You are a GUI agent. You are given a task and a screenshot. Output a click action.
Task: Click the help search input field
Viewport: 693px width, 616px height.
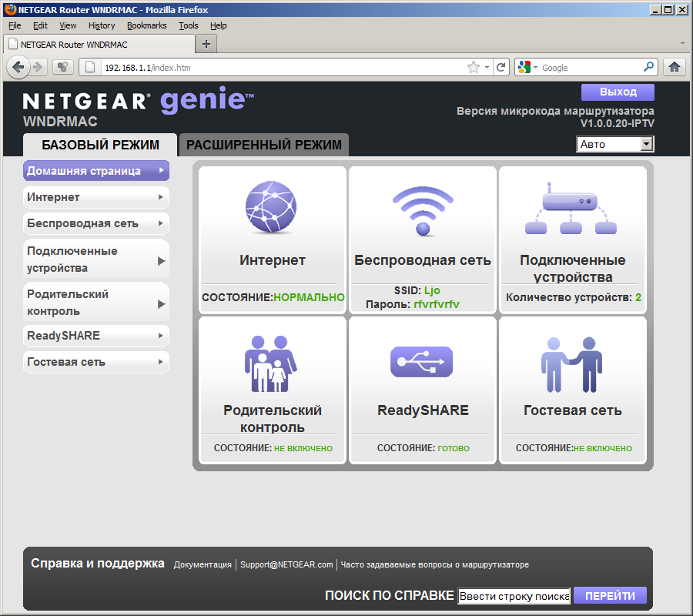pyautogui.click(x=514, y=596)
